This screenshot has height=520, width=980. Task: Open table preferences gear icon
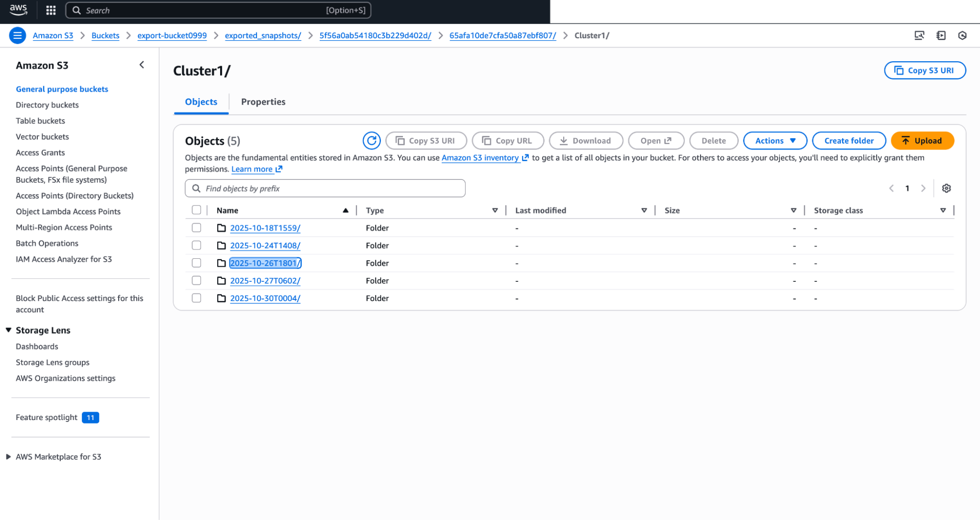coord(946,188)
